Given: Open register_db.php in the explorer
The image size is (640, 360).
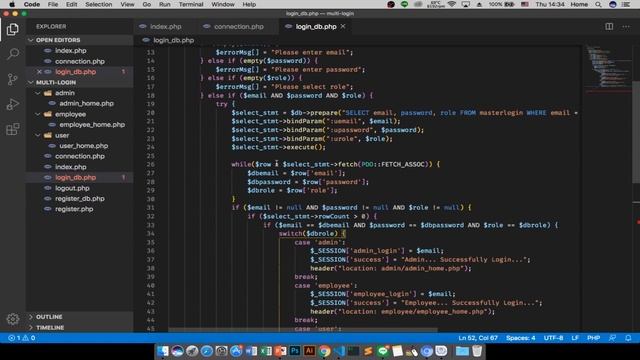Looking at the screenshot, I should pyautogui.click(x=80, y=199).
